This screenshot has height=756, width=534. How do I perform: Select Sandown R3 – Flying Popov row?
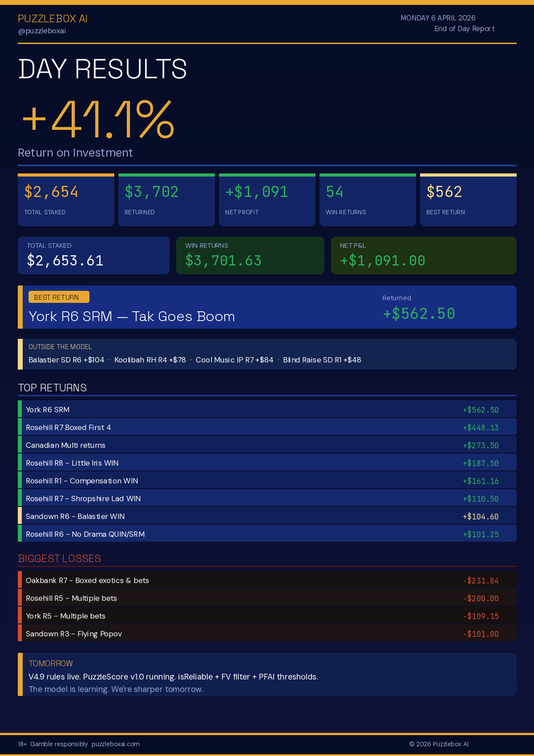point(267,634)
